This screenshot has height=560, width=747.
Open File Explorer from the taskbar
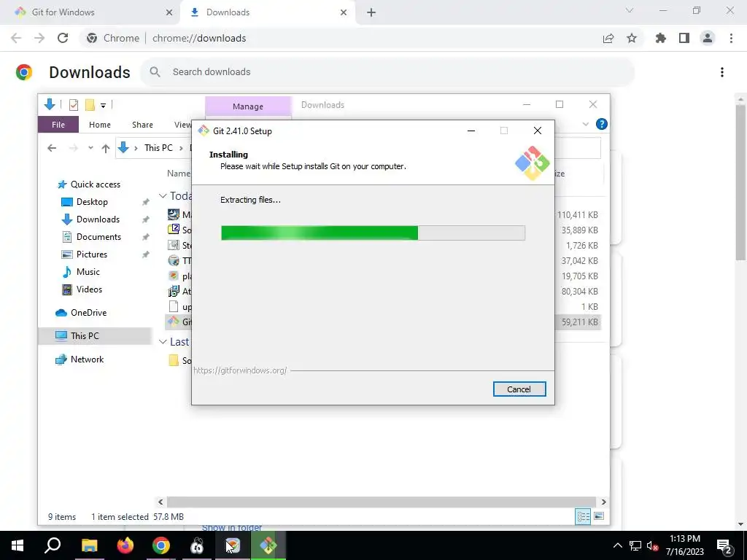click(x=89, y=545)
